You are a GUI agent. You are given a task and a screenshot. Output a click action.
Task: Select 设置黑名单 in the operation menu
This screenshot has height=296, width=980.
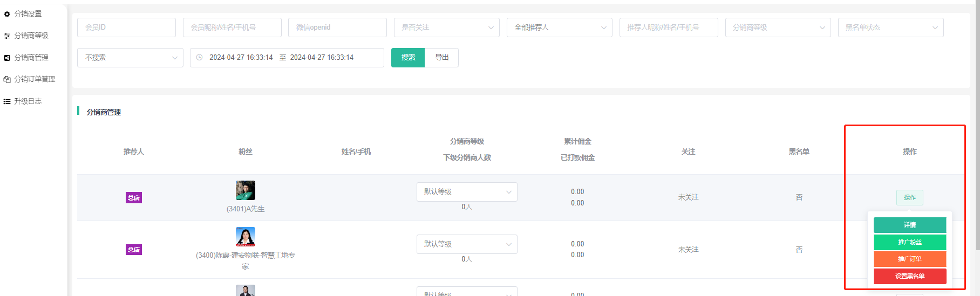[909, 276]
